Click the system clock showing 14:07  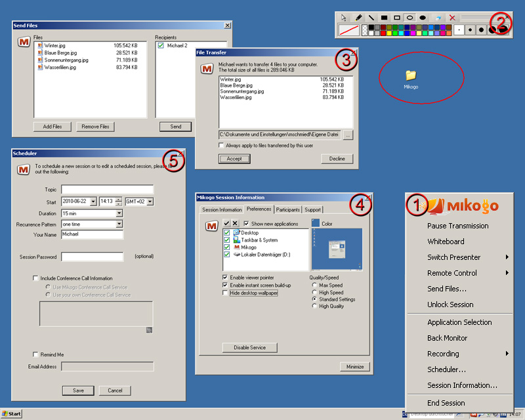[515, 414]
